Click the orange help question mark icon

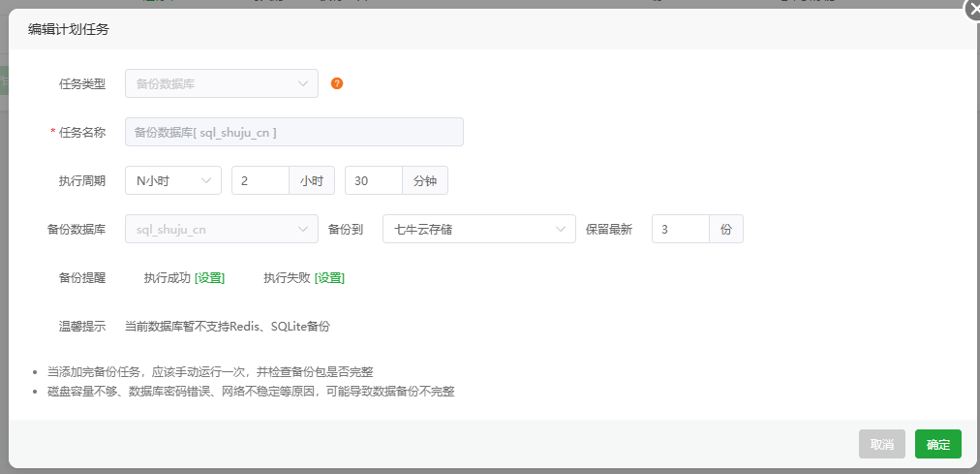click(x=337, y=83)
